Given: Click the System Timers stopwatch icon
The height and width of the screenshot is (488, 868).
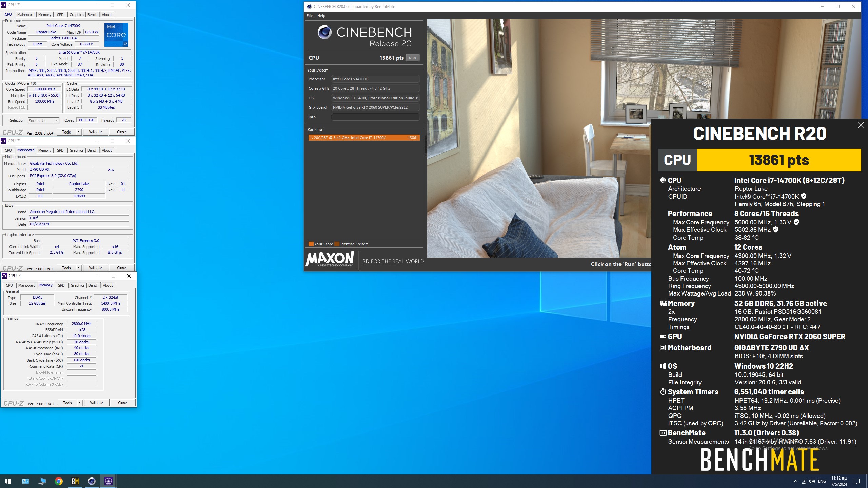Looking at the screenshot, I should pos(663,392).
